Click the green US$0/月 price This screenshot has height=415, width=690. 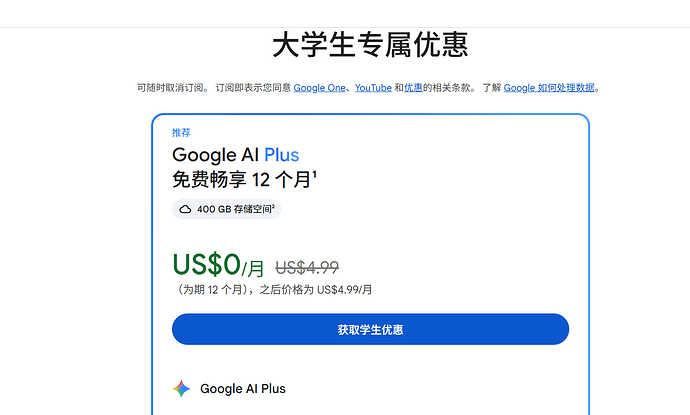tap(218, 265)
